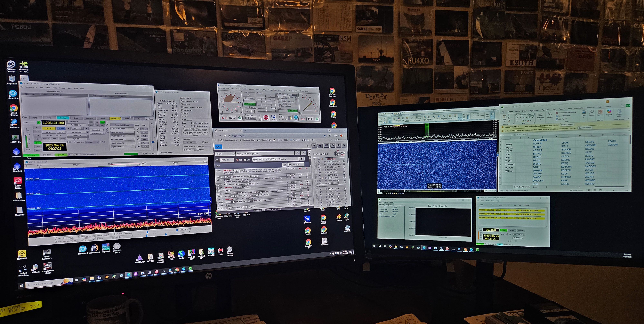
Task: Click the Pwr slider handle in WSJT-X
Action: [153, 142]
